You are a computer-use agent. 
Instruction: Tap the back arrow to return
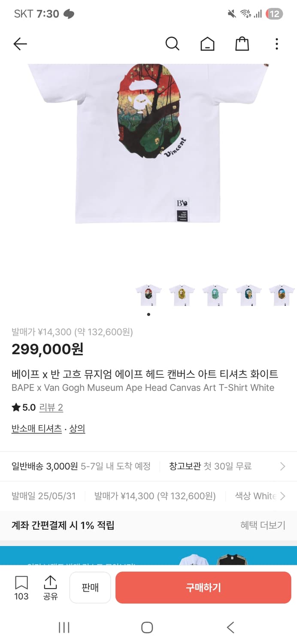coord(20,43)
